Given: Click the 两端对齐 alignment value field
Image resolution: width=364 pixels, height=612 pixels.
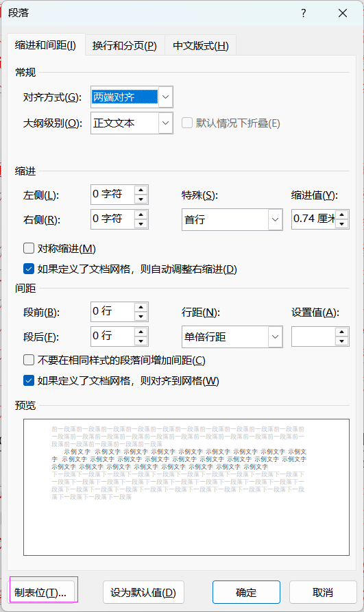Looking at the screenshot, I should point(125,97).
